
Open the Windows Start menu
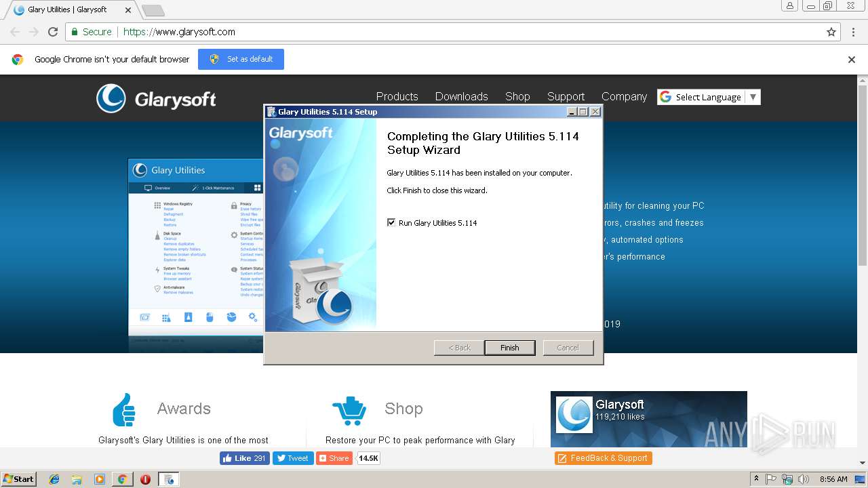click(x=18, y=479)
